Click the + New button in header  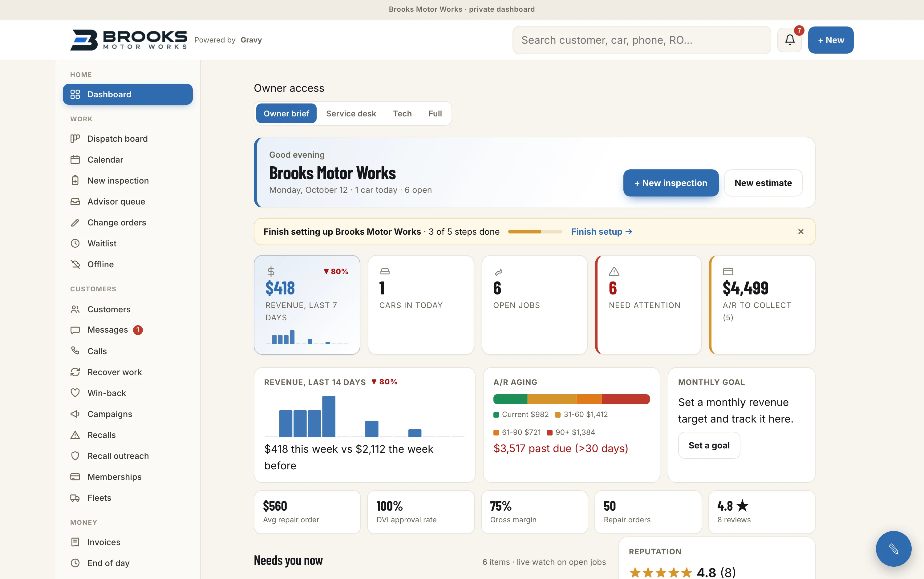pos(831,40)
